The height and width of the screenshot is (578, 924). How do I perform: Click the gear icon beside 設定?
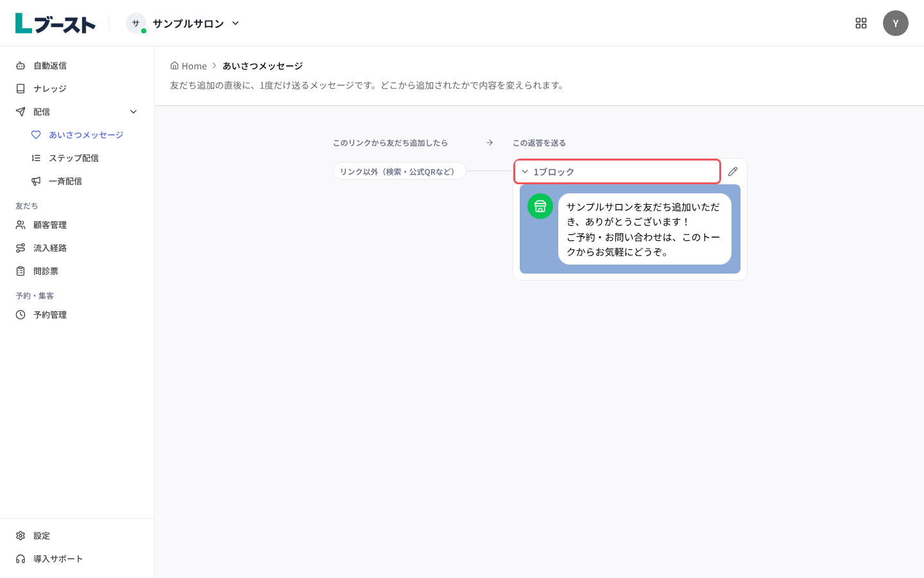coord(21,536)
